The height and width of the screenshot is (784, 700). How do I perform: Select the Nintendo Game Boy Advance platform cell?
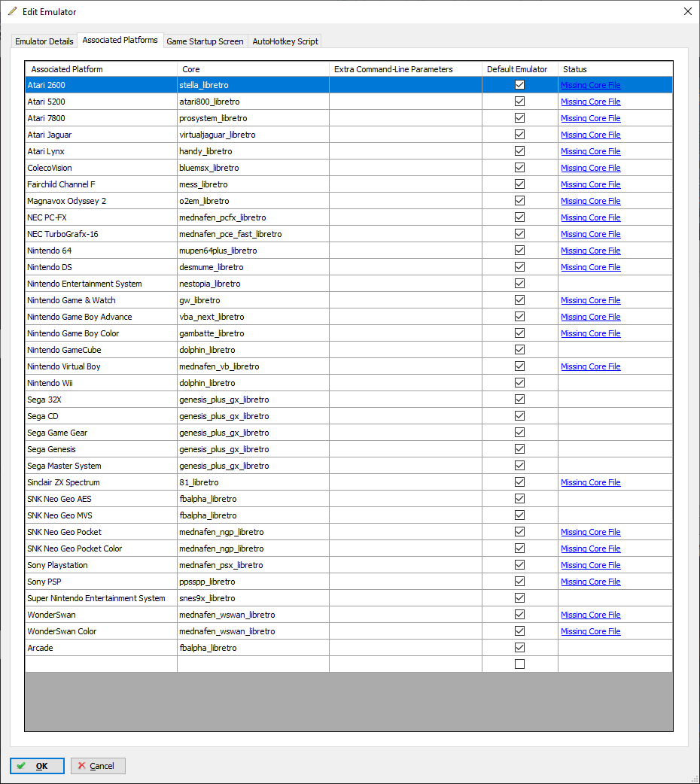point(101,317)
